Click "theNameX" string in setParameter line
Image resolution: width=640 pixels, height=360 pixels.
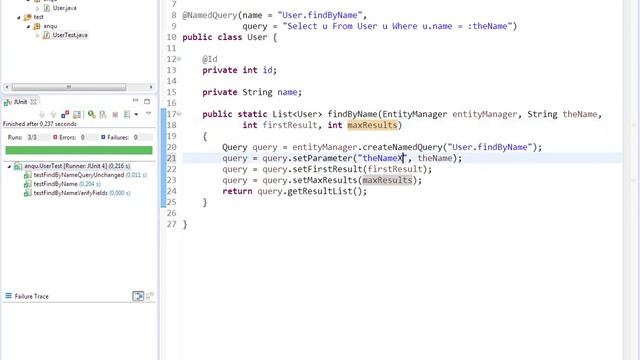(x=382, y=158)
